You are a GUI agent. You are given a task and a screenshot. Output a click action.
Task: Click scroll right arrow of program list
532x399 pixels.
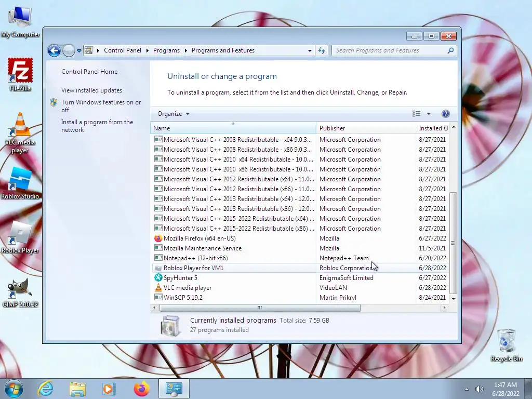click(445, 308)
